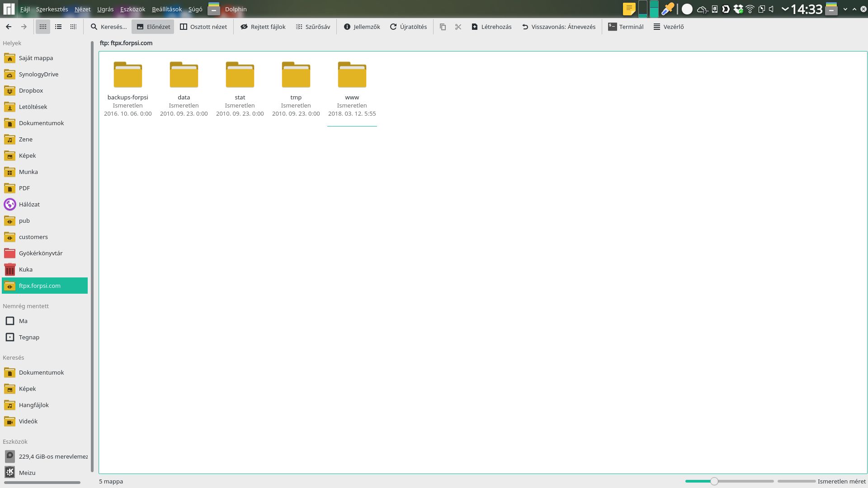This screenshot has height=488, width=868.
Task: Open Gyökérkönyvtár root folder
Action: (45, 253)
